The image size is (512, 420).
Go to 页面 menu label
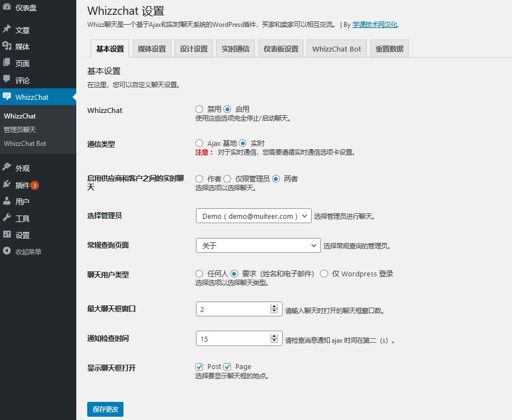[22, 63]
